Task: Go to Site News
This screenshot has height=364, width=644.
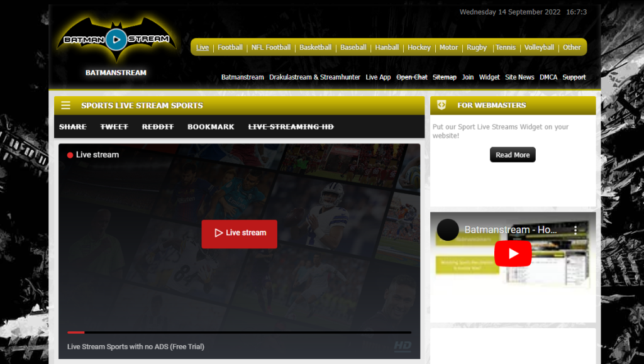Action: [519, 77]
